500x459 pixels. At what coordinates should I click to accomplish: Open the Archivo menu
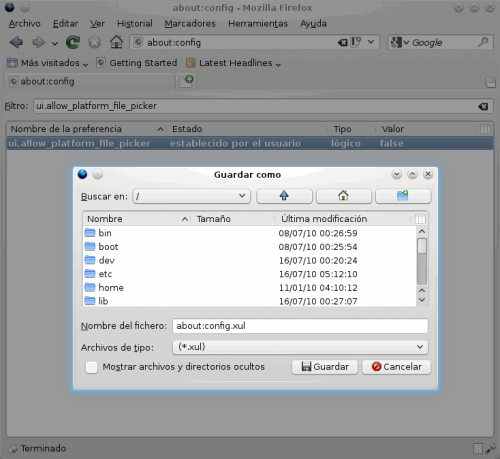[24, 24]
